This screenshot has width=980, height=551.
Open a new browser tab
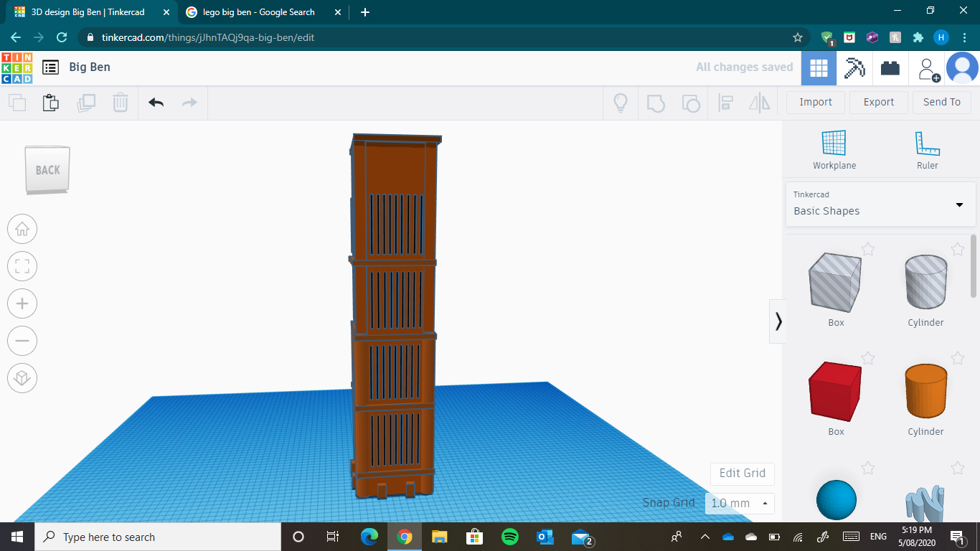tap(364, 12)
